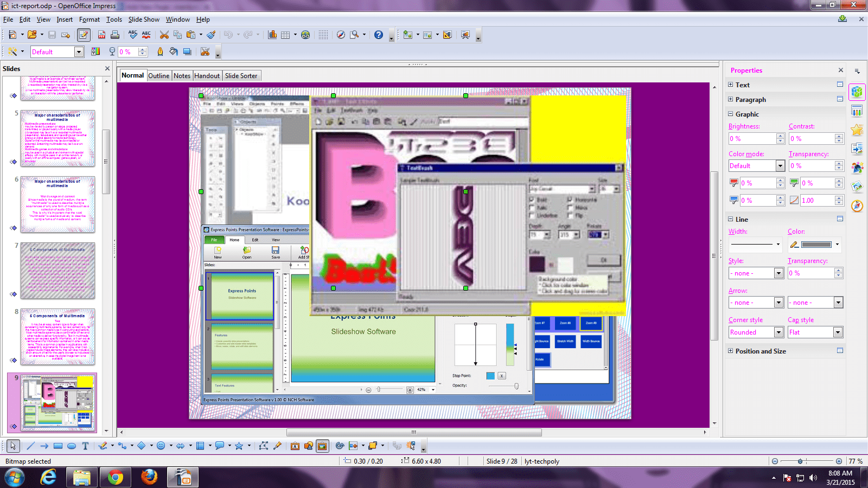Create a new document with New icon
The height and width of the screenshot is (488, 868).
12,35
